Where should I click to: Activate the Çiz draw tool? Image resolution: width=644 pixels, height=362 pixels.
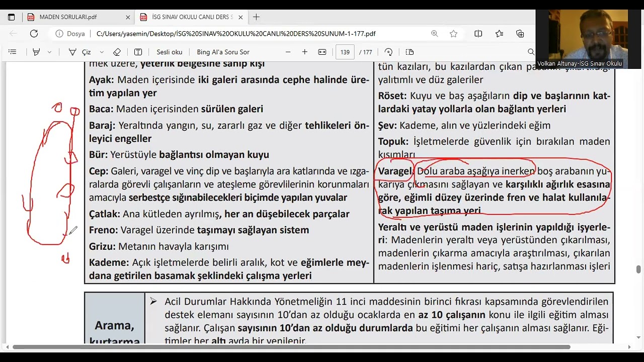pos(79,52)
